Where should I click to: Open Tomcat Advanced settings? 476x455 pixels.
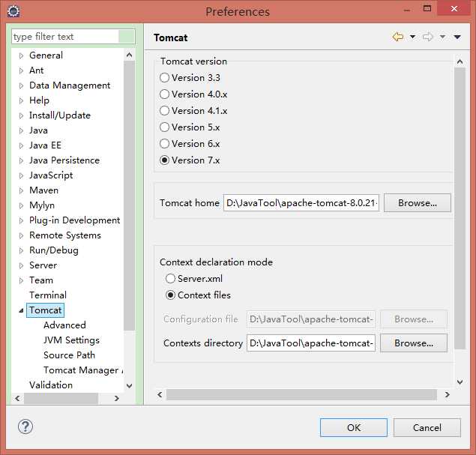tap(64, 325)
